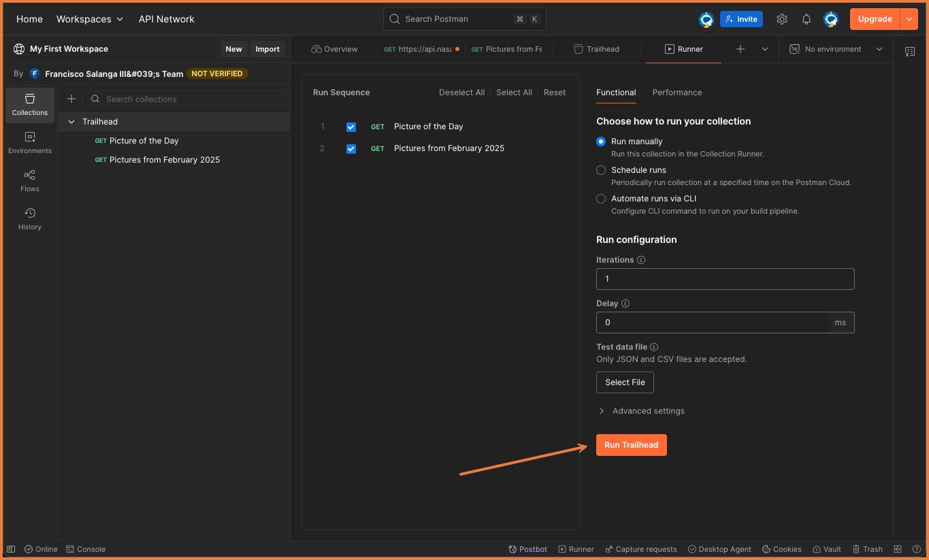Open the Collections sidebar panel

(x=30, y=105)
